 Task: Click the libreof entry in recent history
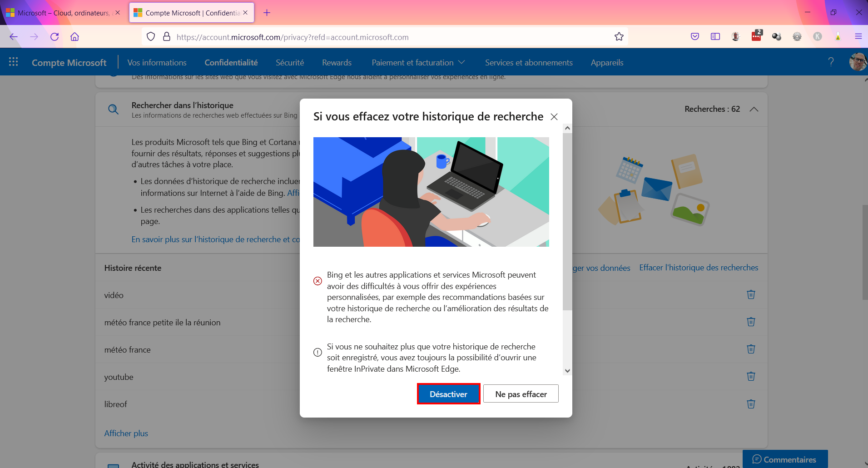pyautogui.click(x=116, y=404)
